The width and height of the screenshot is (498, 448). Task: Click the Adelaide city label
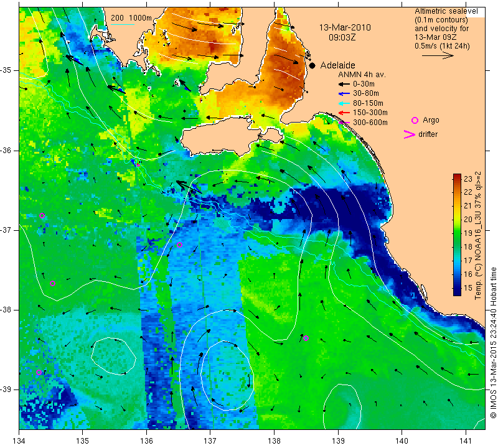pyautogui.click(x=337, y=65)
